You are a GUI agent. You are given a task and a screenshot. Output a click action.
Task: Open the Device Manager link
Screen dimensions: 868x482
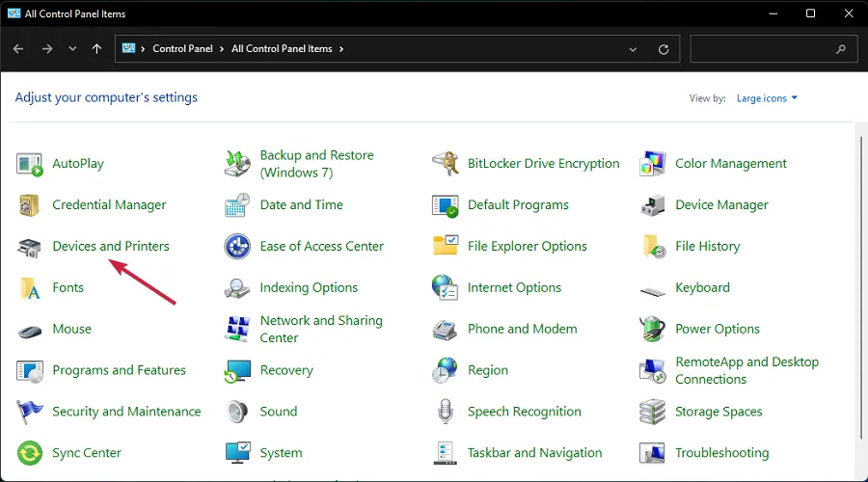click(x=721, y=205)
